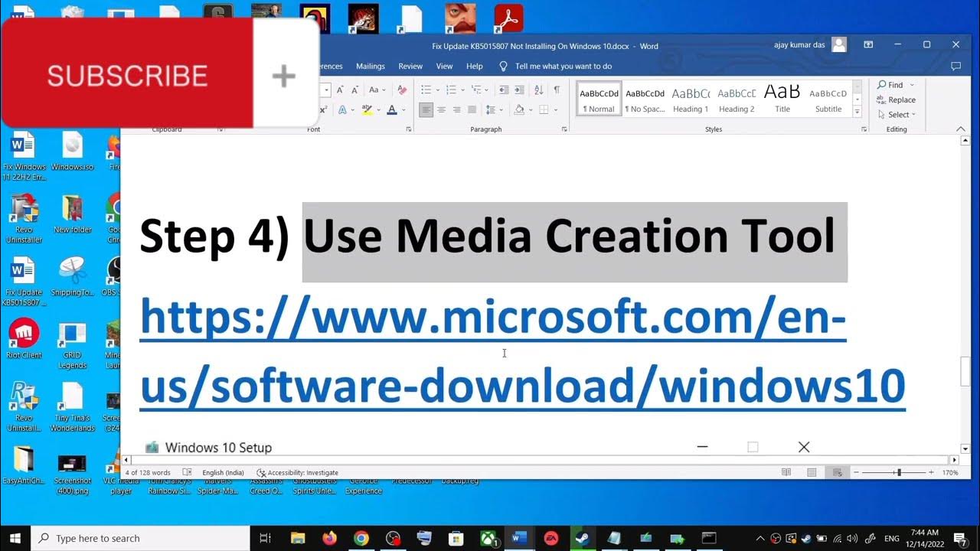Clear all formatting from selection
This screenshot has height=551, width=980.
[x=402, y=90]
